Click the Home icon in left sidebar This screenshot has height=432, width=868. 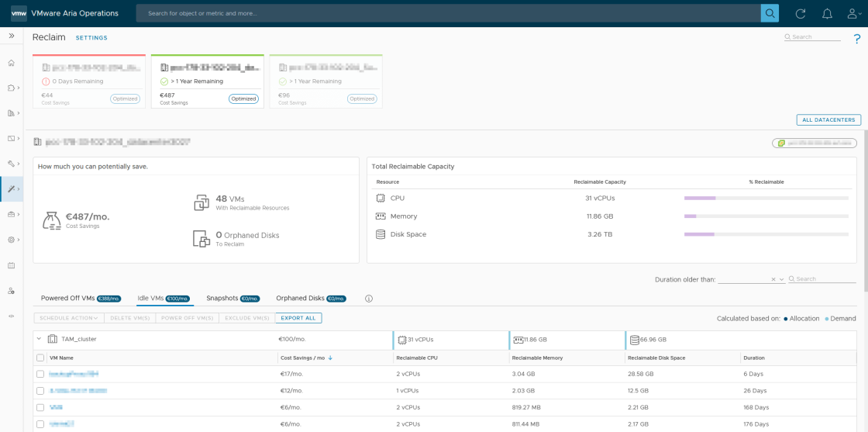(12, 63)
